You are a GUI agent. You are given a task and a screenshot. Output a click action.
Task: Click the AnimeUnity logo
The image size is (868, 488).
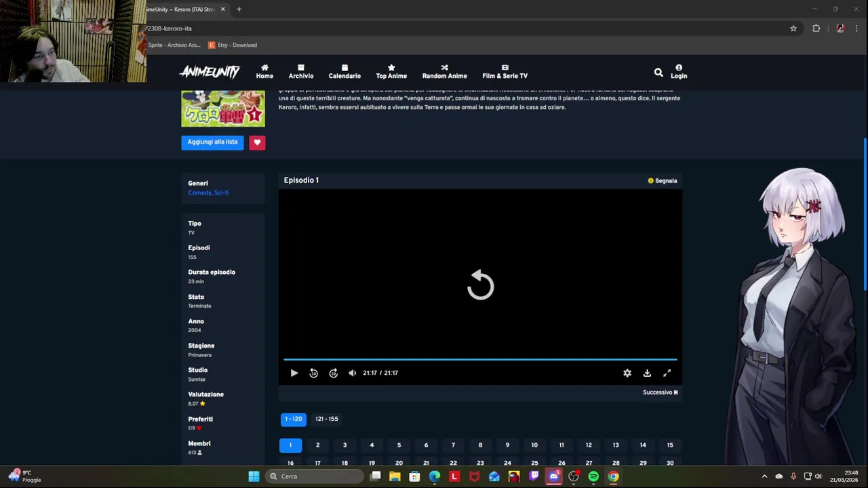[x=210, y=72]
